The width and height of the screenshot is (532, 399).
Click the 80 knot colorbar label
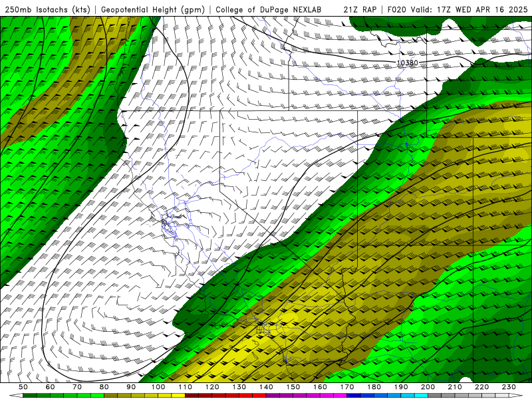(104, 387)
